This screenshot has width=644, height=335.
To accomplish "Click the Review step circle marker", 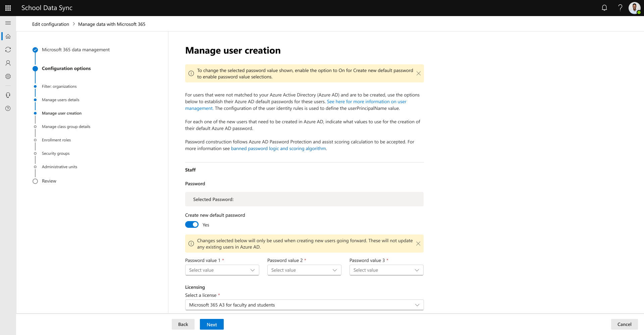I will coord(35,181).
